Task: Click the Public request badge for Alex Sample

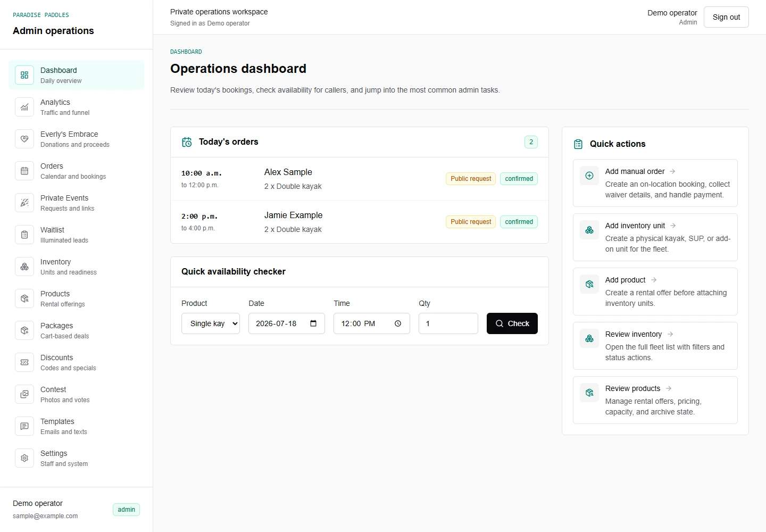Action: [x=471, y=179]
